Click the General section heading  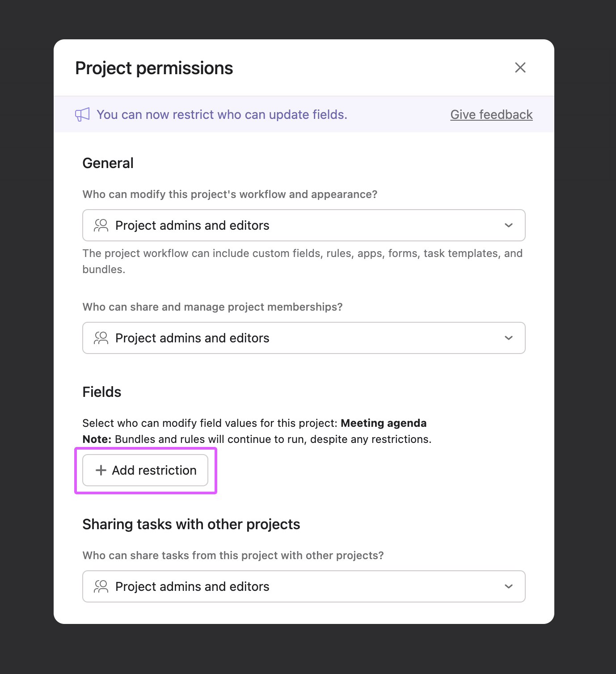108,163
